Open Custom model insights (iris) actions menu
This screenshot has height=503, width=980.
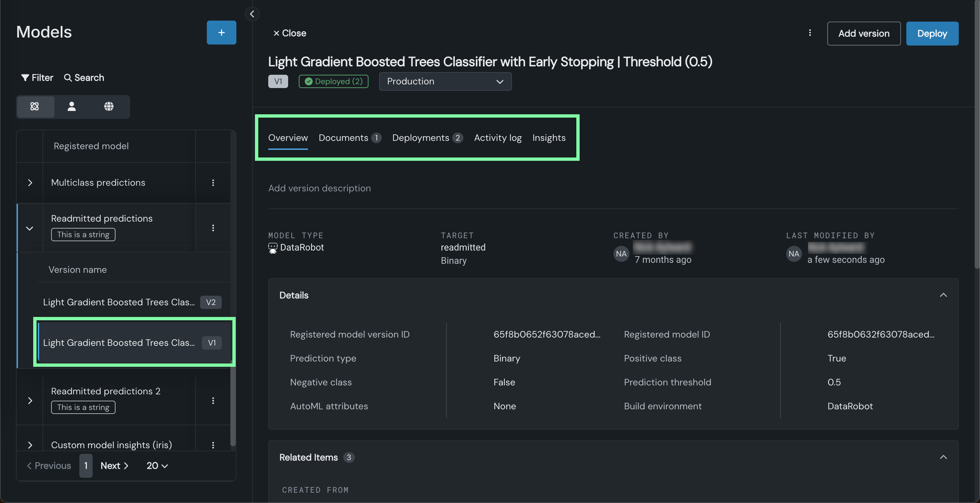[x=213, y=445]
